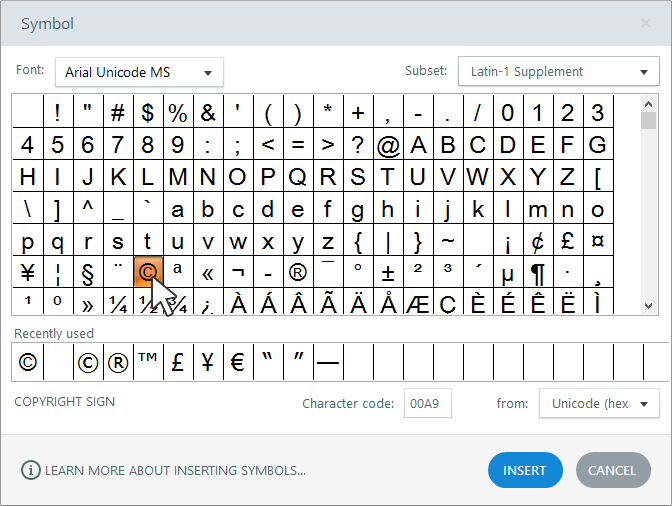Screen dimensions: 672x506
Task: Open the Font dropdown
Action: tap(139, 72)
